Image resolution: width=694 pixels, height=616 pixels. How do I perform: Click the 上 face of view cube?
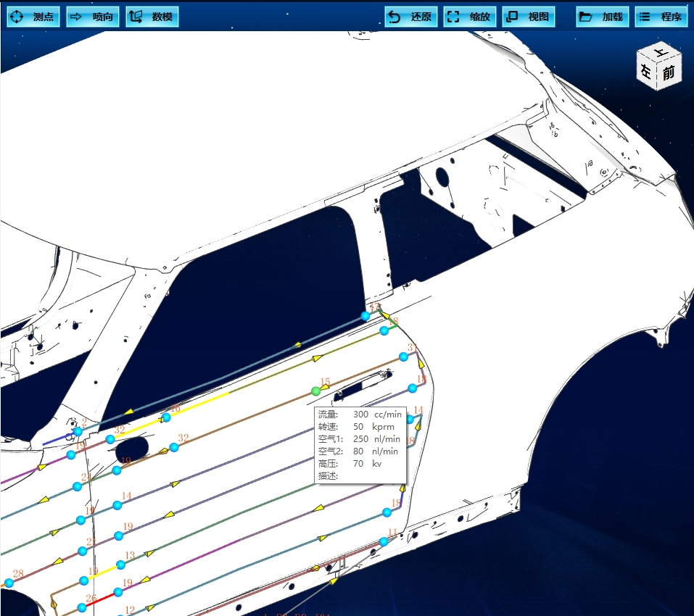(x=659, y=54)
